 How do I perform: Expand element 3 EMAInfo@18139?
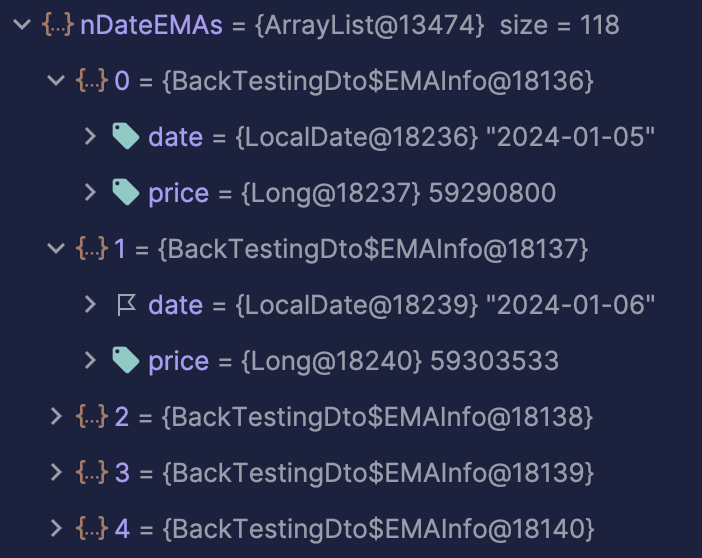point(56,472)
